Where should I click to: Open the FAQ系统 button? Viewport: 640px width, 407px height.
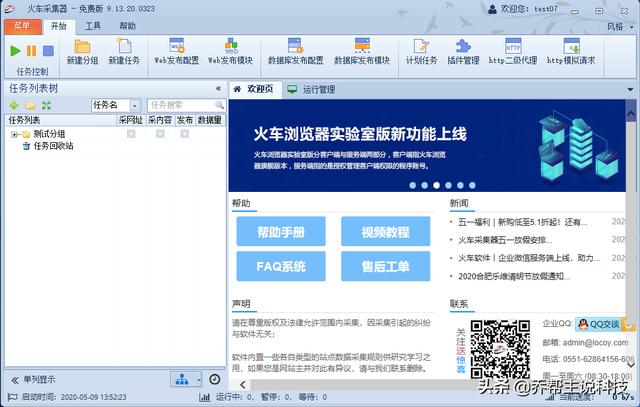pyautogui.click(x=281, y=266)
